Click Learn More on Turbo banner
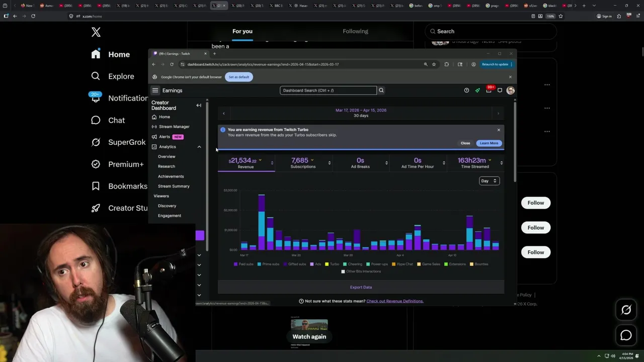This screenshot has height=362, width=644. (489, 143)
